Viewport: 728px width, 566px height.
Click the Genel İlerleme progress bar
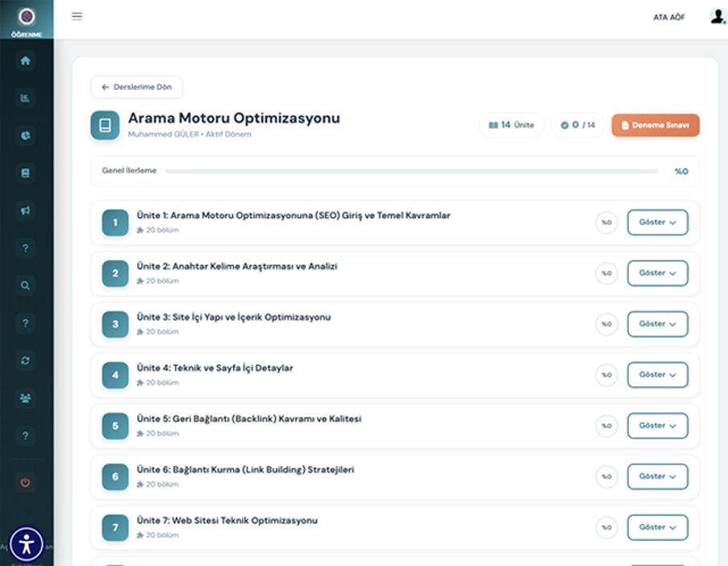(410, 172)
